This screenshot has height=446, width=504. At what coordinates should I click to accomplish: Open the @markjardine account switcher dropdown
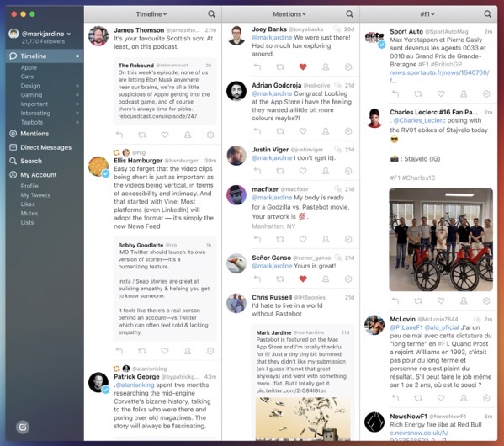click(46, 34)
